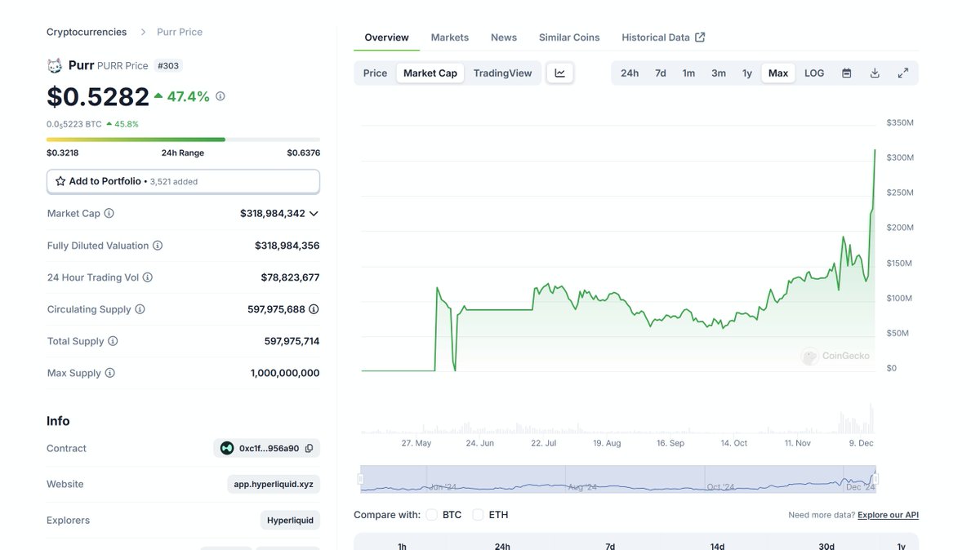The height and width of the screenshot is (550, 980).
Task: Click the 1,000,000,000 max supply value
Action: (285, 373)
